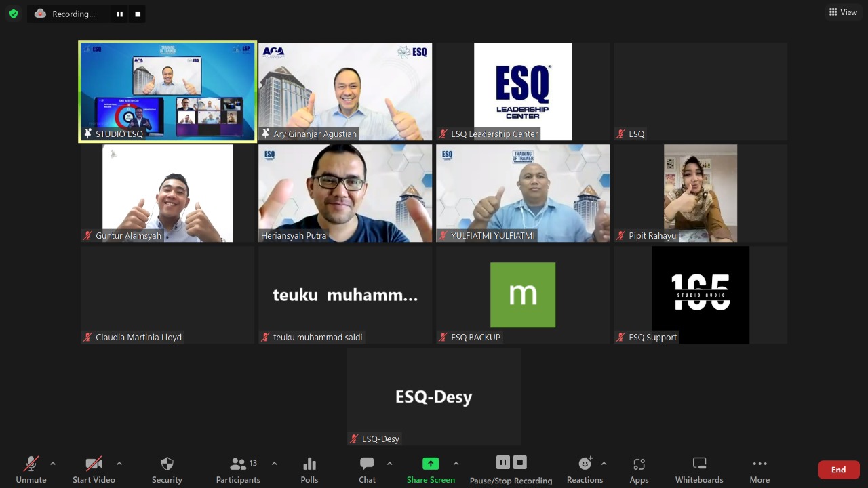Screen dimensions: 868x488
Task: Open the More options menu
Action: (x=759, y=469)
